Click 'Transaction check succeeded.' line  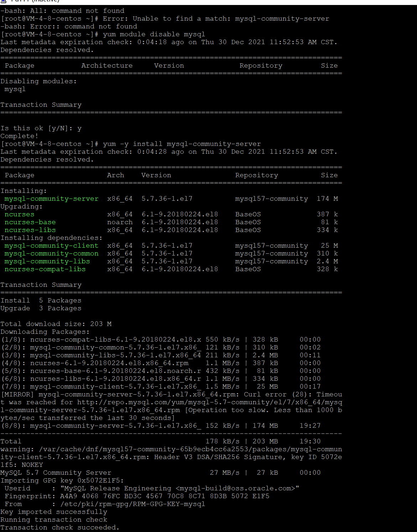[x=60, y=528]
